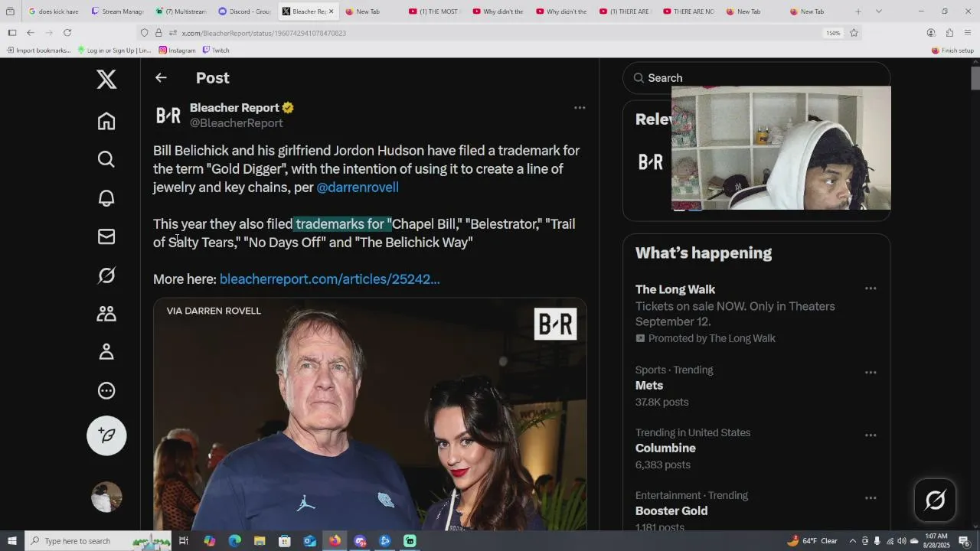Open @darrenrovell mention link
Screen dimensions: 980x551
tap(358, 187)
